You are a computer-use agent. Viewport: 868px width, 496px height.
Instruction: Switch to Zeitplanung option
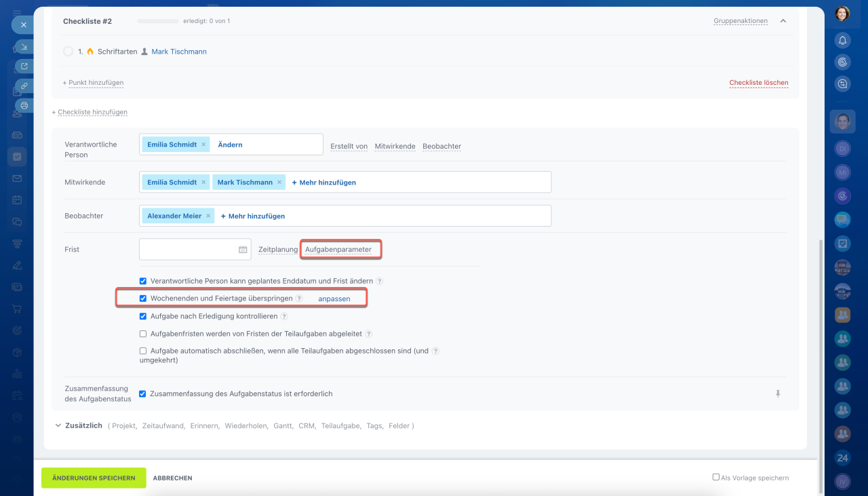(278, 250)
